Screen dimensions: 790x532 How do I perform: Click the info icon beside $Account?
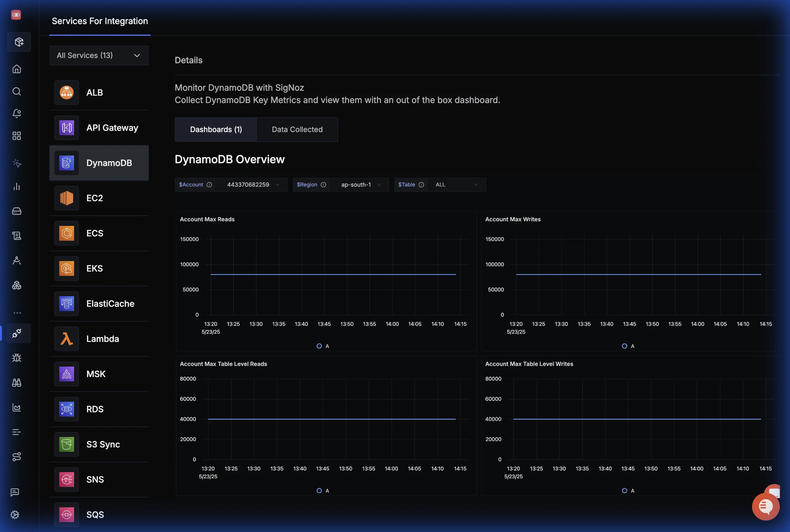209,185
